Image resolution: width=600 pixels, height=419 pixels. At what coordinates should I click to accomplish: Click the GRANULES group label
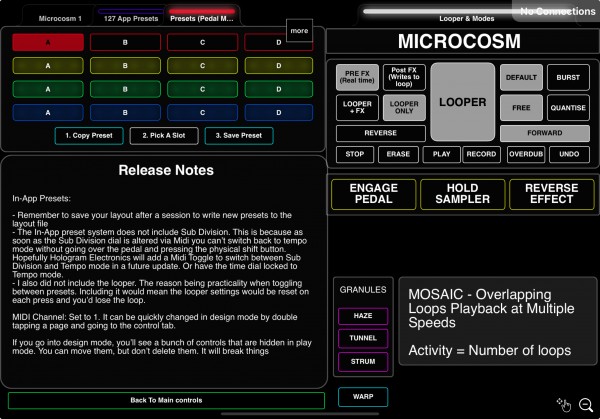363,290
